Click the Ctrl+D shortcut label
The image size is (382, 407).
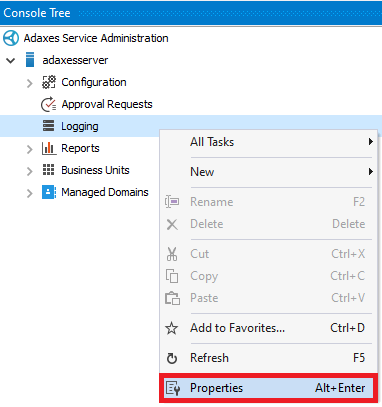348,328
